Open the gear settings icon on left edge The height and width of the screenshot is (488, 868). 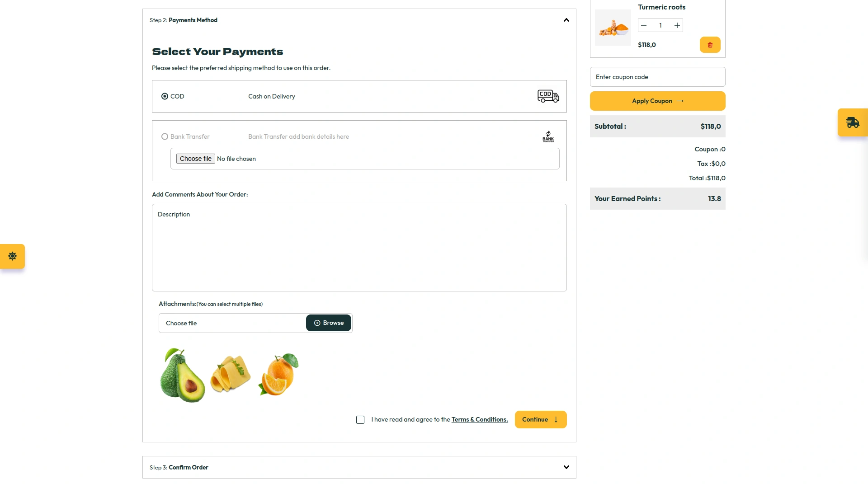[12, 256]
